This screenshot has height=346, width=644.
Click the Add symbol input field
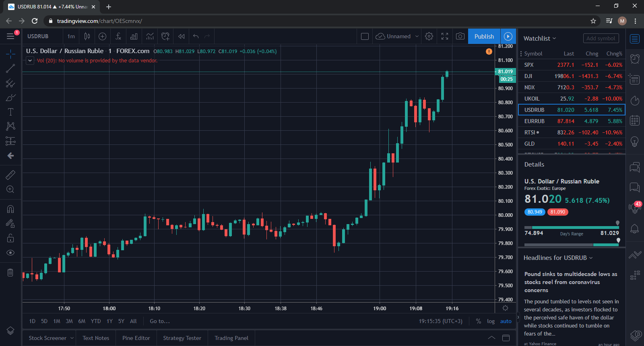[x=601, y=38]
